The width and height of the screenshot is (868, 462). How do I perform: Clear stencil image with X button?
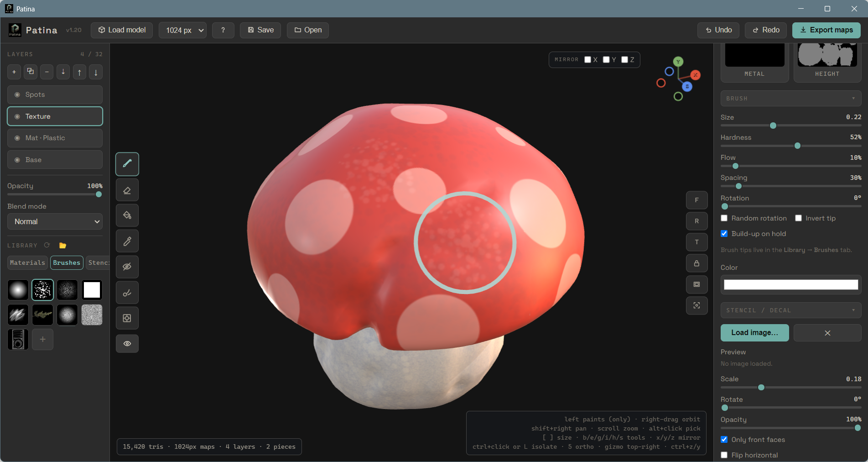(827, 333)
